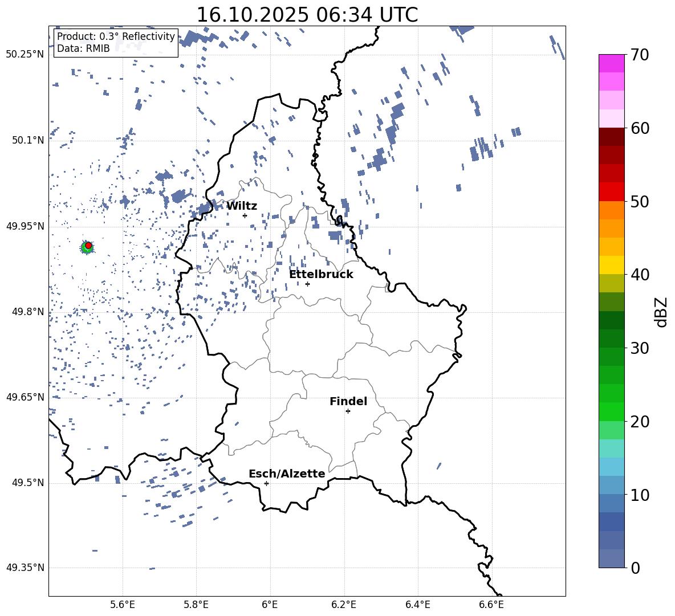Click the colorbar tick value 0
The image size is (675, 616).
tap(635, 568)
